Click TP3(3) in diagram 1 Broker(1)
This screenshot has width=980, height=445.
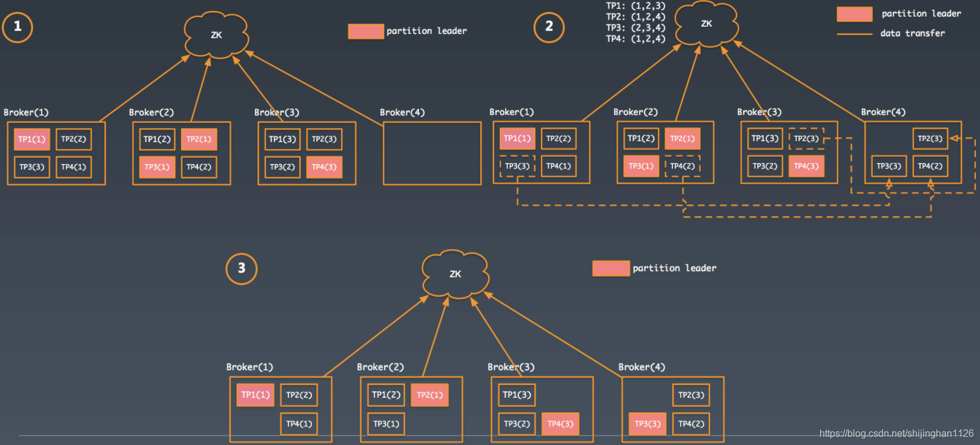click(32, 167)
